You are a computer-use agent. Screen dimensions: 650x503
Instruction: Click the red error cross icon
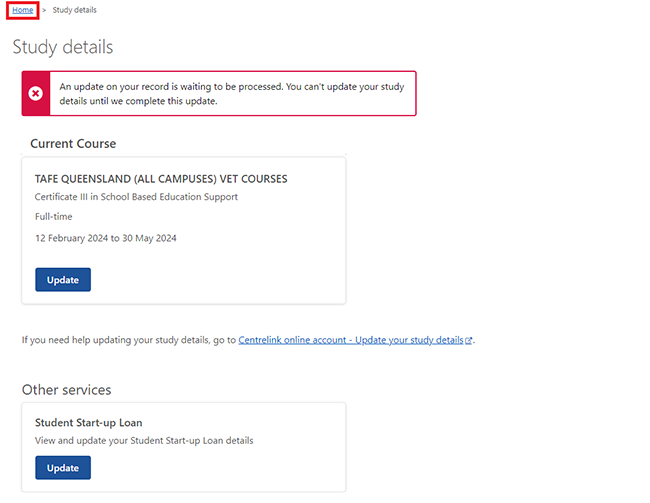click(x=36, y=93)
